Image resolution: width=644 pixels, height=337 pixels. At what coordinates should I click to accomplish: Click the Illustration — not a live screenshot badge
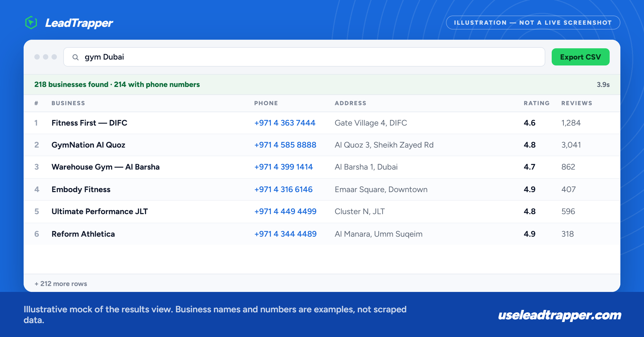(x=533, y=23)
